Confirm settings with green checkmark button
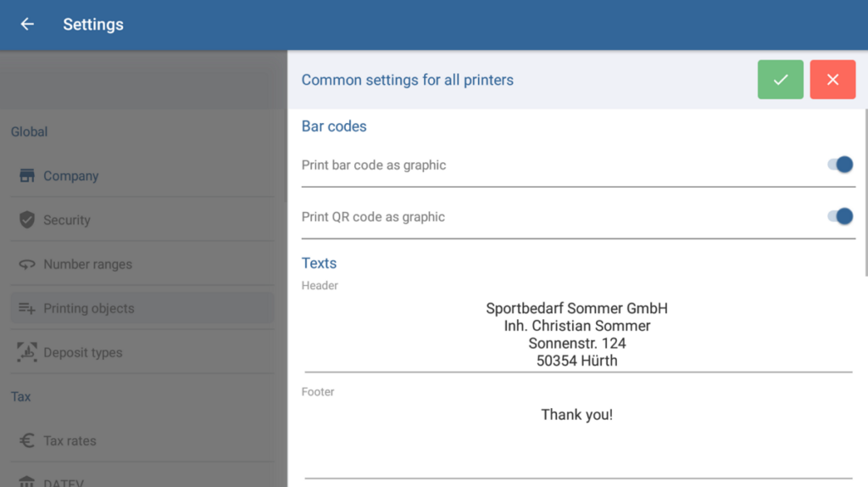The width and height of the screenshot is (868, 487). point(780,80)
